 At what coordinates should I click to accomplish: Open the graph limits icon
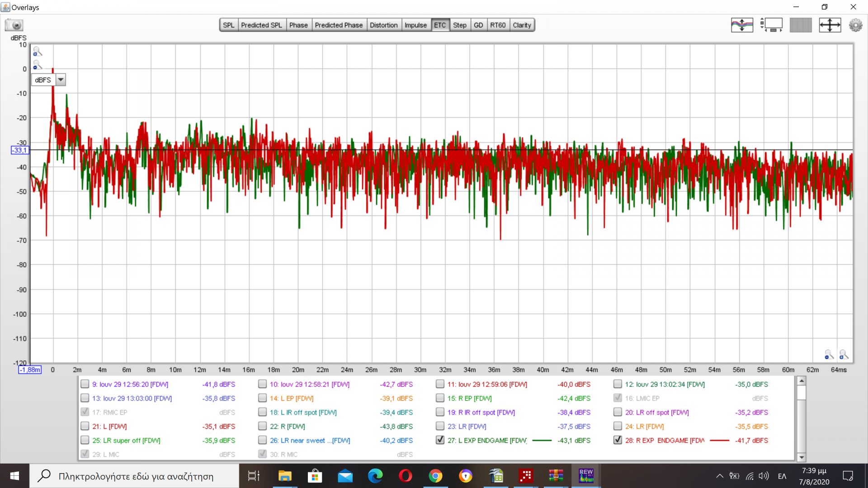772,25
